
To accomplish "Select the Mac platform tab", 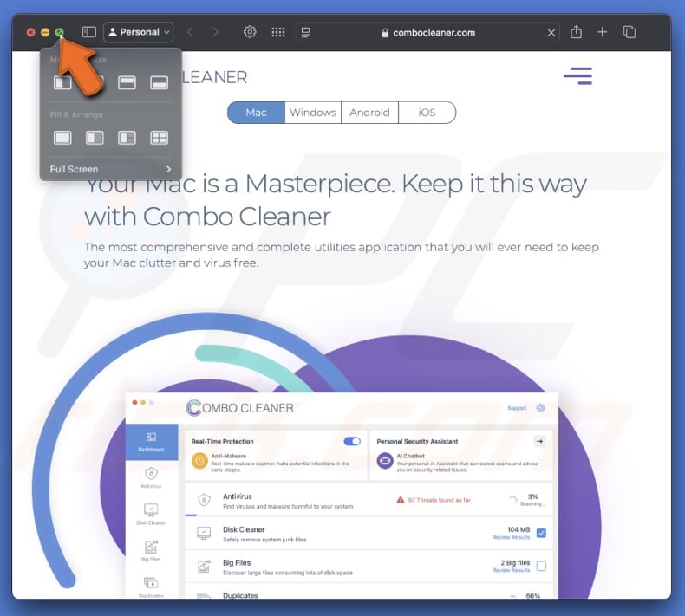I will (256, 113).
